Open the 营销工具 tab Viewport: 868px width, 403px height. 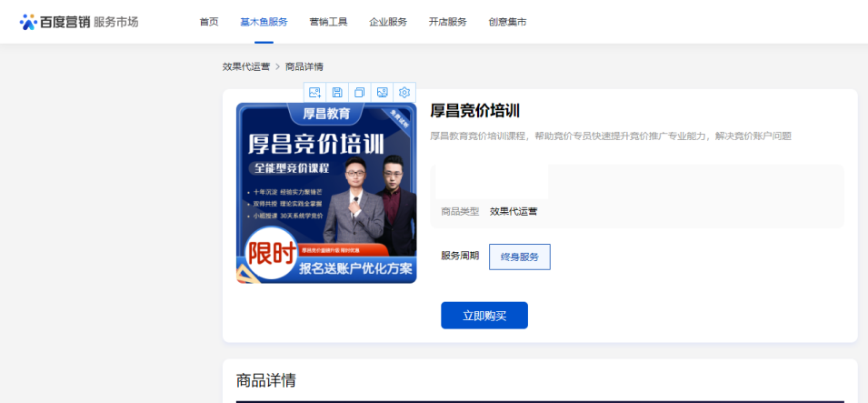point(329,22)
